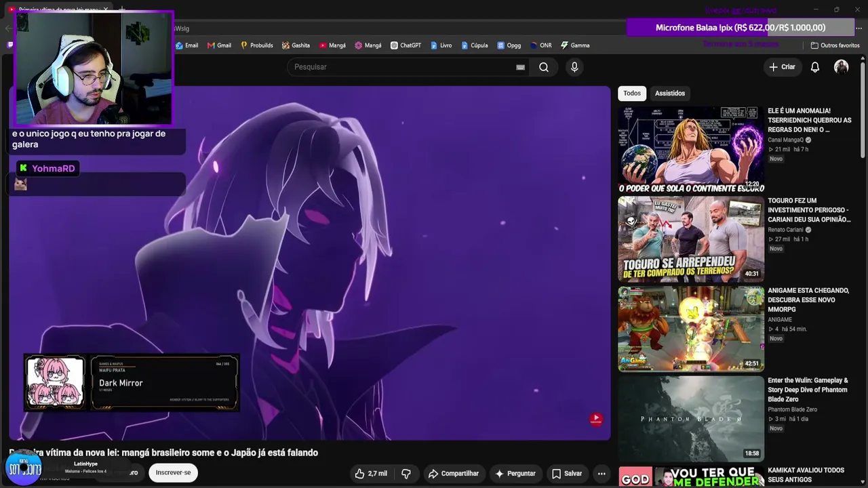
Task: Open the Livro bookmark
Action: [x=441, y=45]
